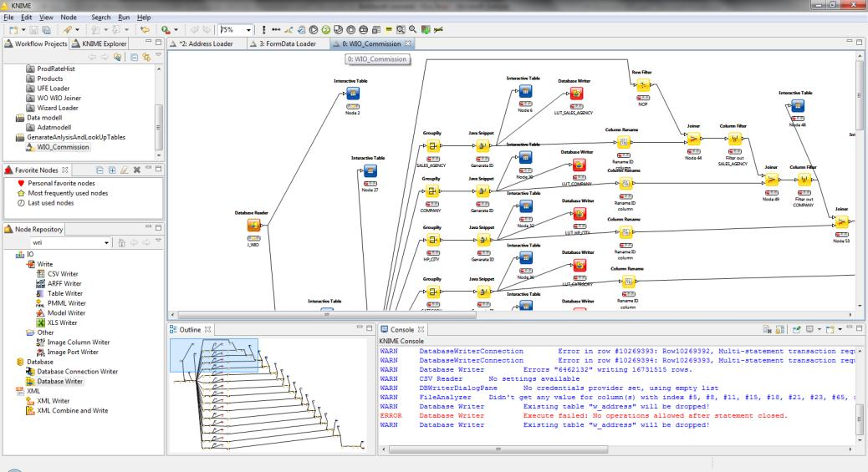Click the canvas horizontal scrollbar thumb
Viewport: 868px width, 472px height.
pyautogui.click(x=326, y=315)
